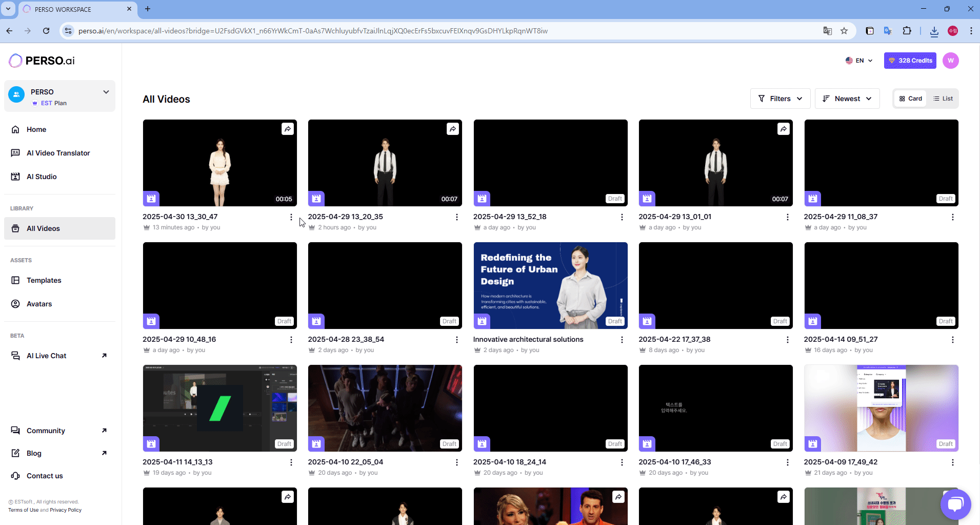Image resolution: width=980 pixels, height=525 pixels.
Task: Open AI Live Chat beta
Action: pyautogui.click(x=59, y=356)
